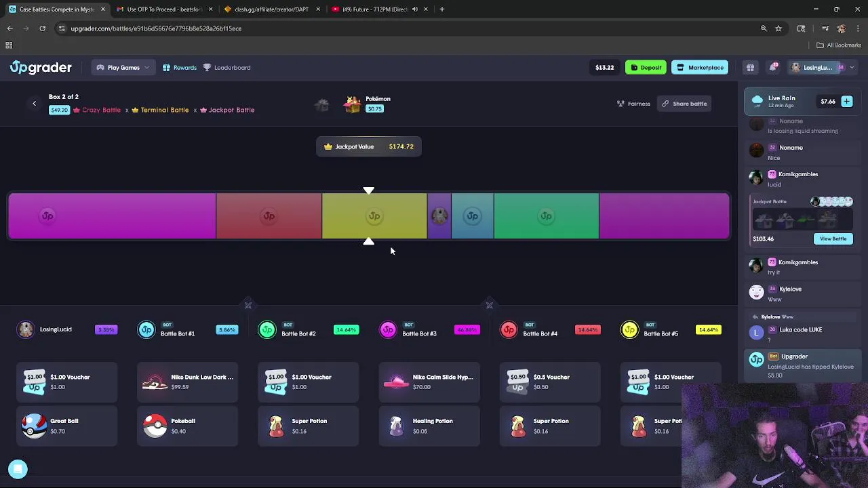Click the Live Rain cloud icon
868x488 pixels.
757,101
